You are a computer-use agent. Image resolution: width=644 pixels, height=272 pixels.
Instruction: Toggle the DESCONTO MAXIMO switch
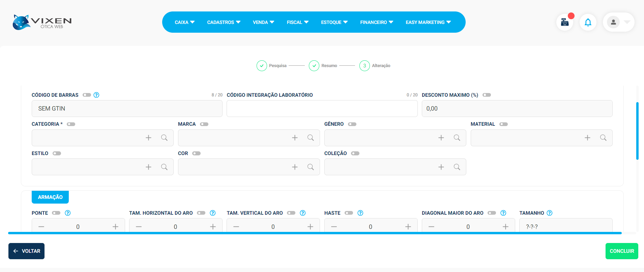click(x=487, y=95)
